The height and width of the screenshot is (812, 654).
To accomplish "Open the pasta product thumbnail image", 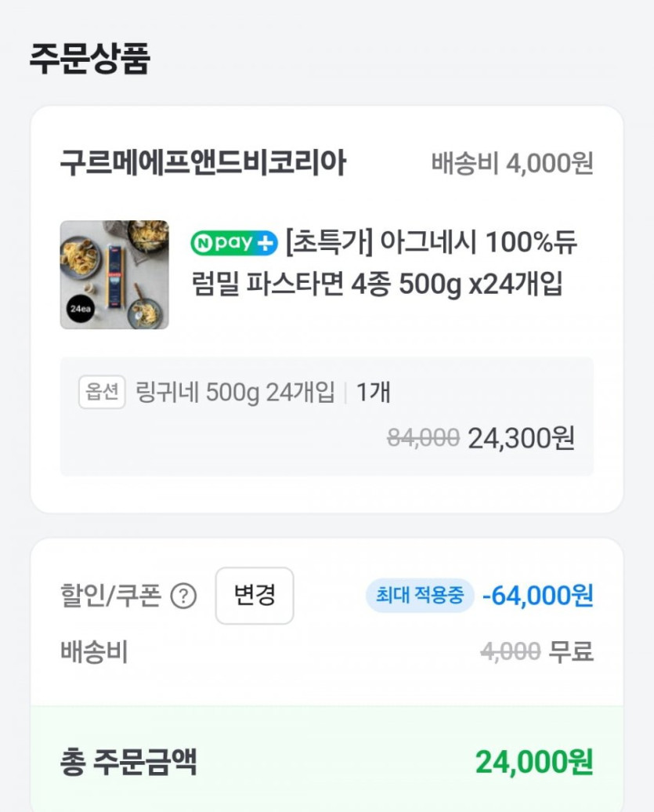I will point(114,275).
